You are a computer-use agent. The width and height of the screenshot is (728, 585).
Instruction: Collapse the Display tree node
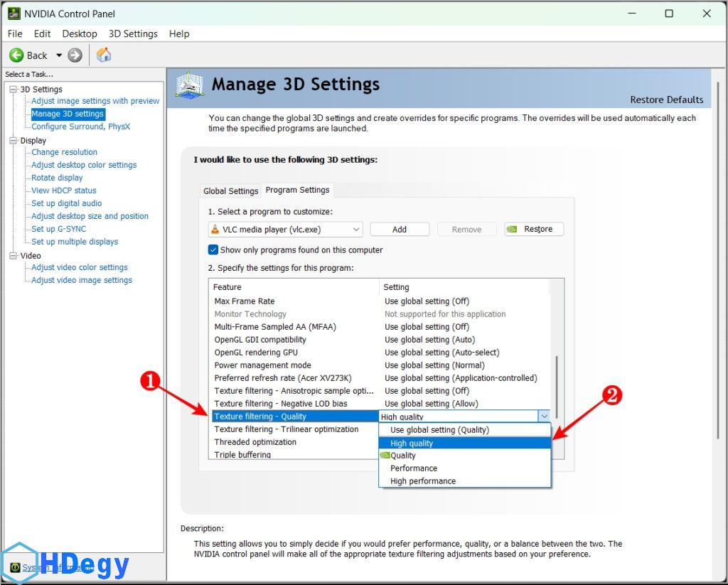coord(13,141)
